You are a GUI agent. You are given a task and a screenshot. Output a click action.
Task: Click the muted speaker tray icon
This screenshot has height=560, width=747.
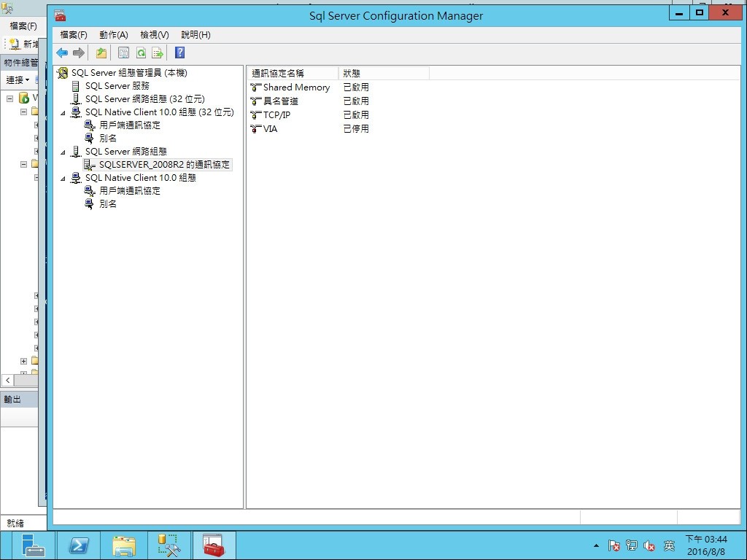pyautogui.click(x=649, y=545)
